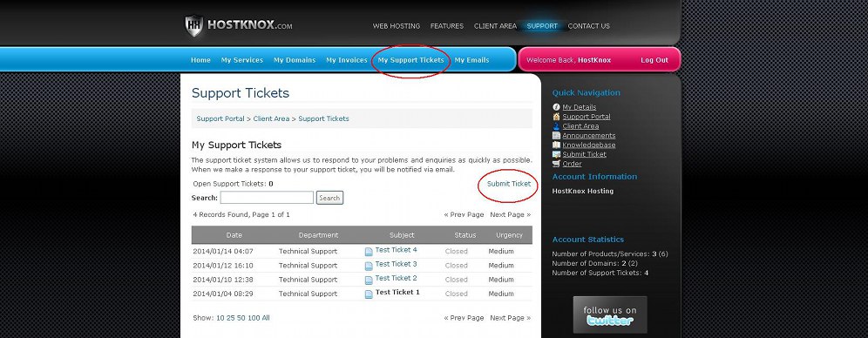This screenshot has width=868, height=338.
Task: Open the My Support Tickets tab
Action: pos(410,60)
